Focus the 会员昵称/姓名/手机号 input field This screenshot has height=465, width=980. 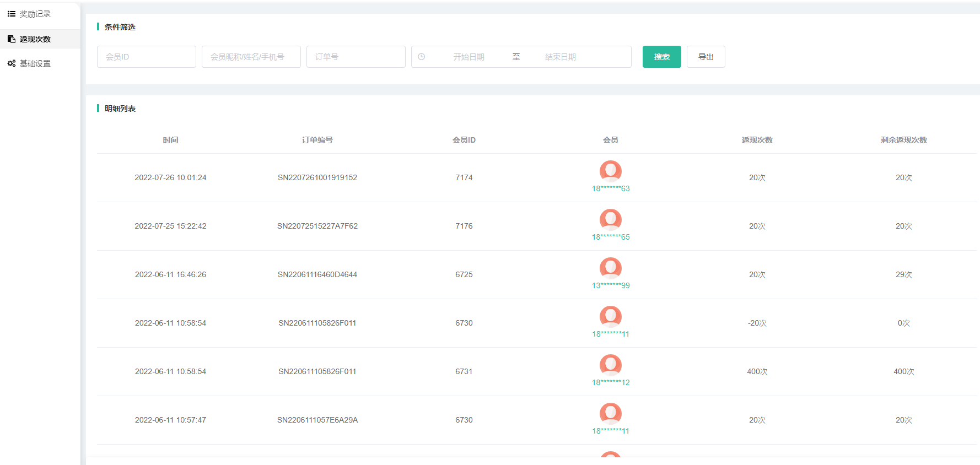pos(251,57)
